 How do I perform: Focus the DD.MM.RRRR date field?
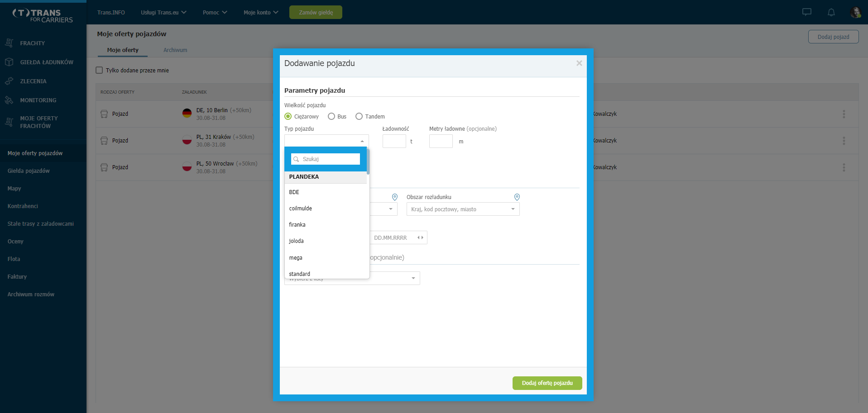coord(398,237)
